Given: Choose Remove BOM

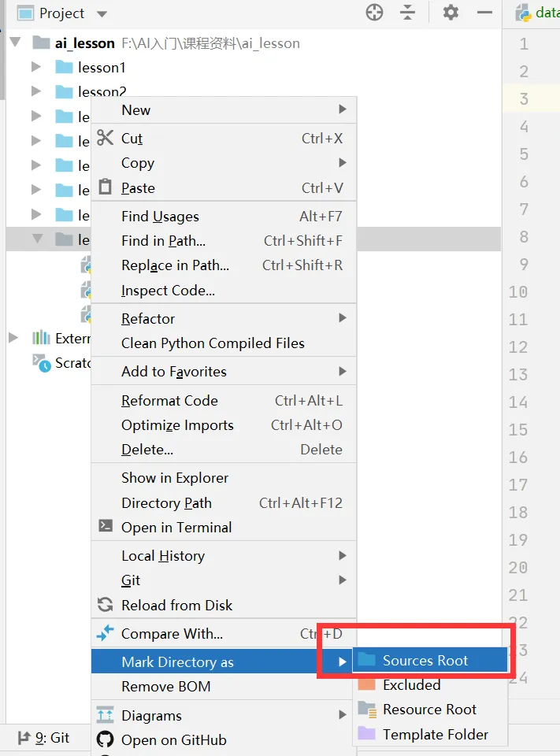Looking at the screenshot, I should coord(224,686).
